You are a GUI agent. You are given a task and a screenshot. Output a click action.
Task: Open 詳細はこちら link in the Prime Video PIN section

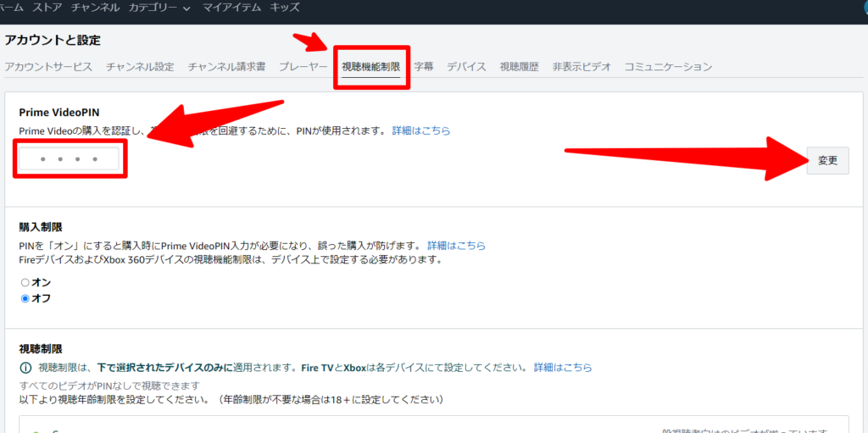point(420,131)
